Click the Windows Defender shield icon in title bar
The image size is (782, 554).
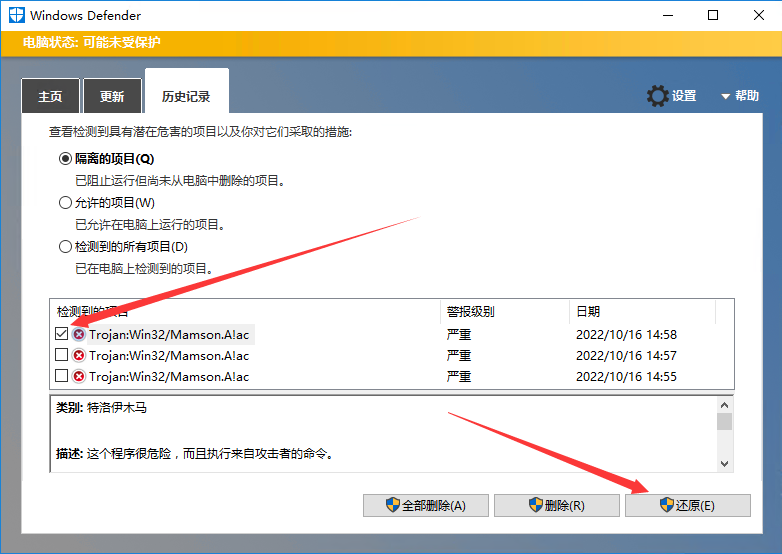(x=16, y=15)
